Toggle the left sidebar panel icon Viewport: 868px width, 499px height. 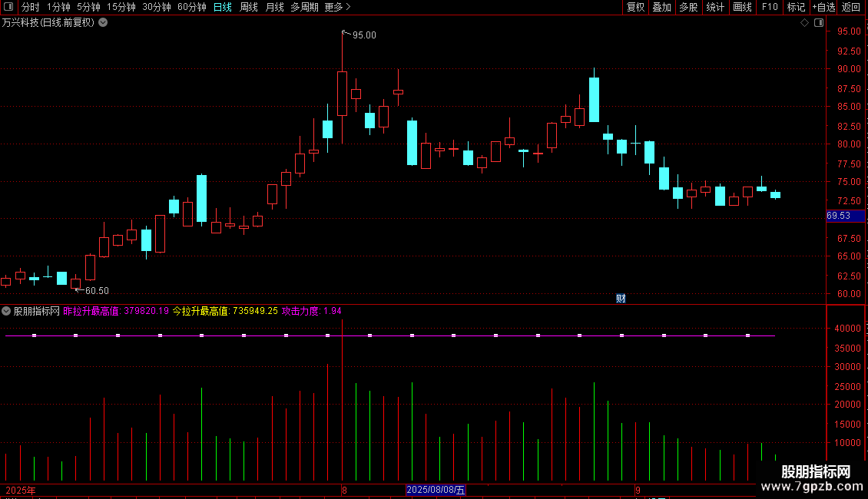pos(8,7)
